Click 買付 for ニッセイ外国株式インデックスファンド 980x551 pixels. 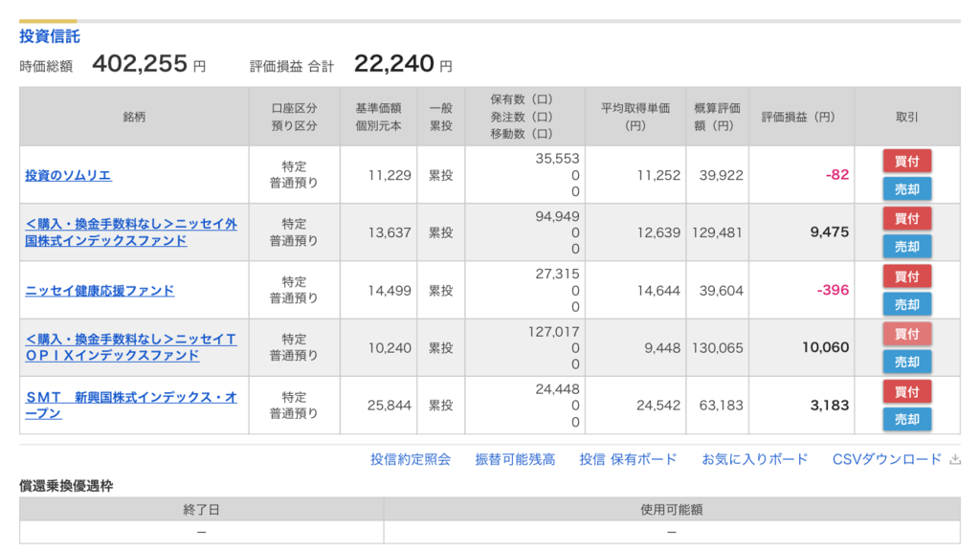[907, 219]
